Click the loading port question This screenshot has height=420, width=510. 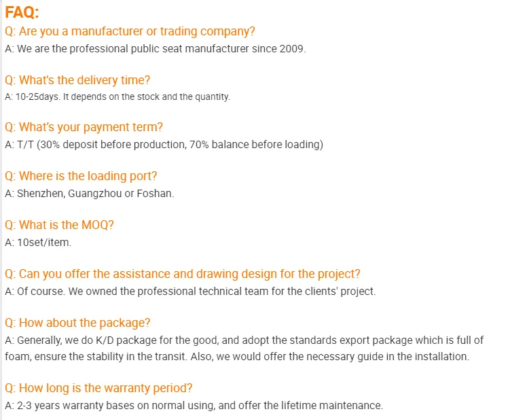click(x=81, y=176)
